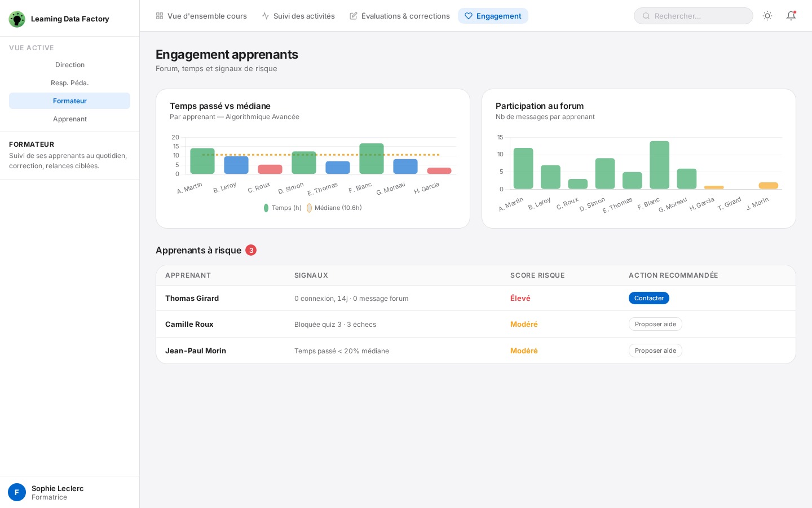
Task: Click the grid icon beside Vue d'ensemble cours
Action: click(160, 16)
